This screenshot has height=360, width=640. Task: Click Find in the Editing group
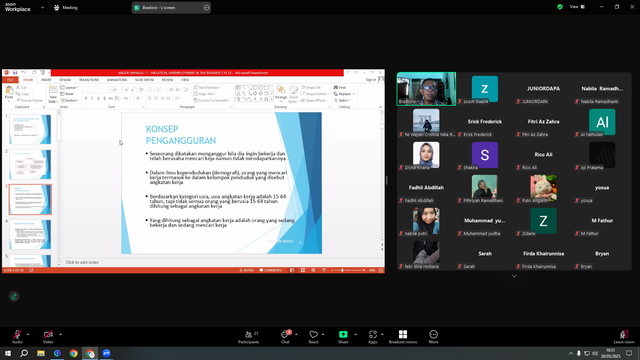(x=340, y=87)
